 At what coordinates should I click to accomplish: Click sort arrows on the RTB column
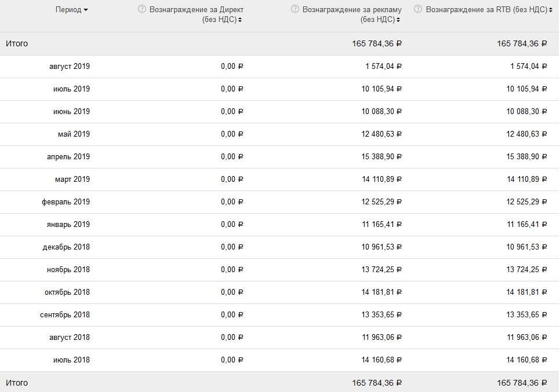[x=552, y=10]
